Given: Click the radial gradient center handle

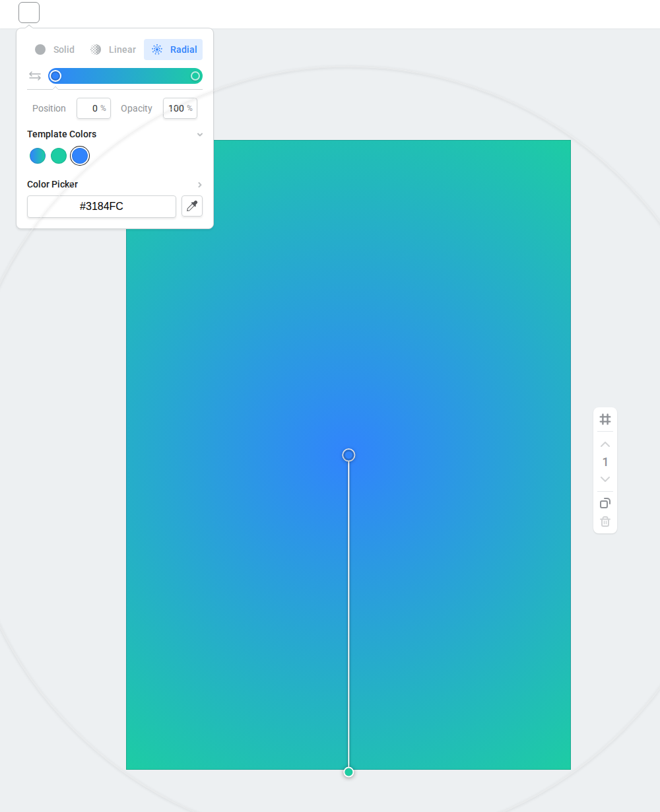Looking at the screenshot, I should pos(348,455).
